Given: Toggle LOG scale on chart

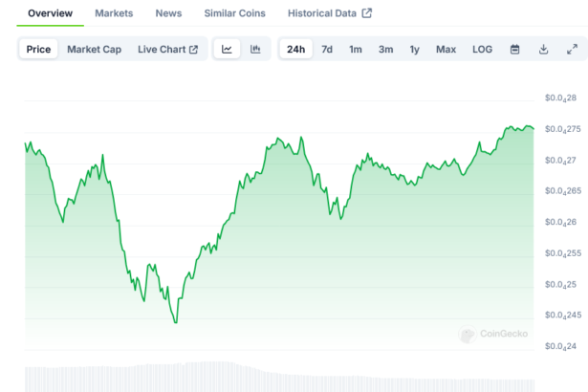Looking at the screenshot, I should coord(482,49).
